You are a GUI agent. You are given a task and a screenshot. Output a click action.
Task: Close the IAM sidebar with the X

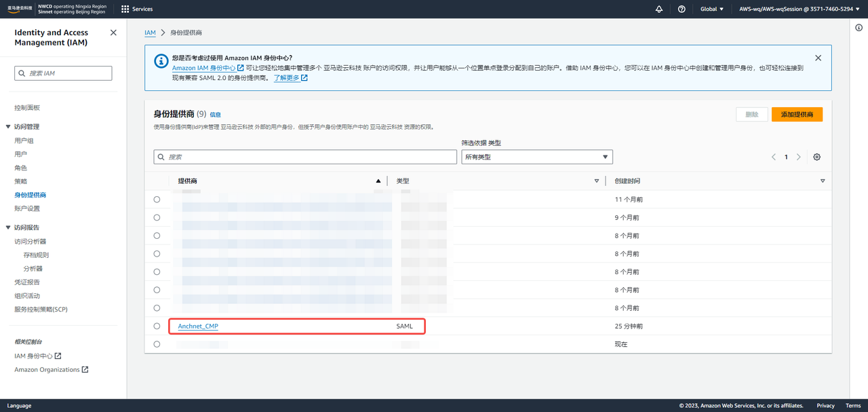point(113,33)
